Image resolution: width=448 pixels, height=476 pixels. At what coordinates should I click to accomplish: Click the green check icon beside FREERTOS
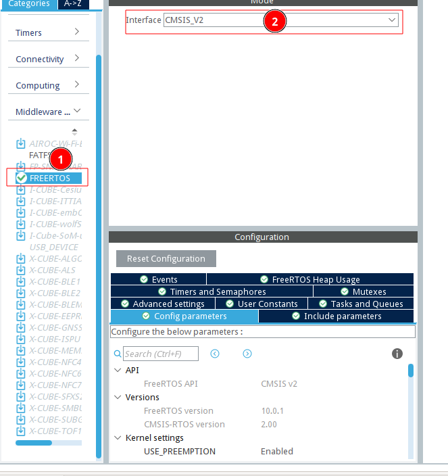point(21,178)
